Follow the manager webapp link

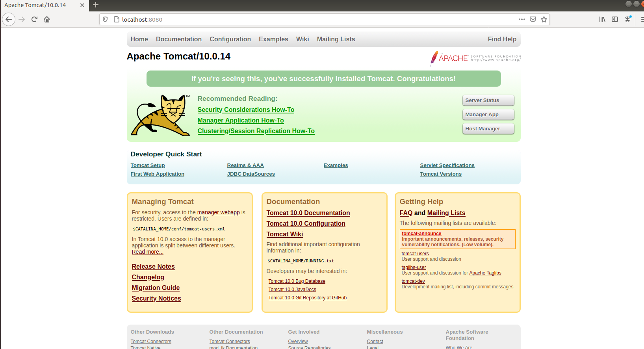(219, 212)
